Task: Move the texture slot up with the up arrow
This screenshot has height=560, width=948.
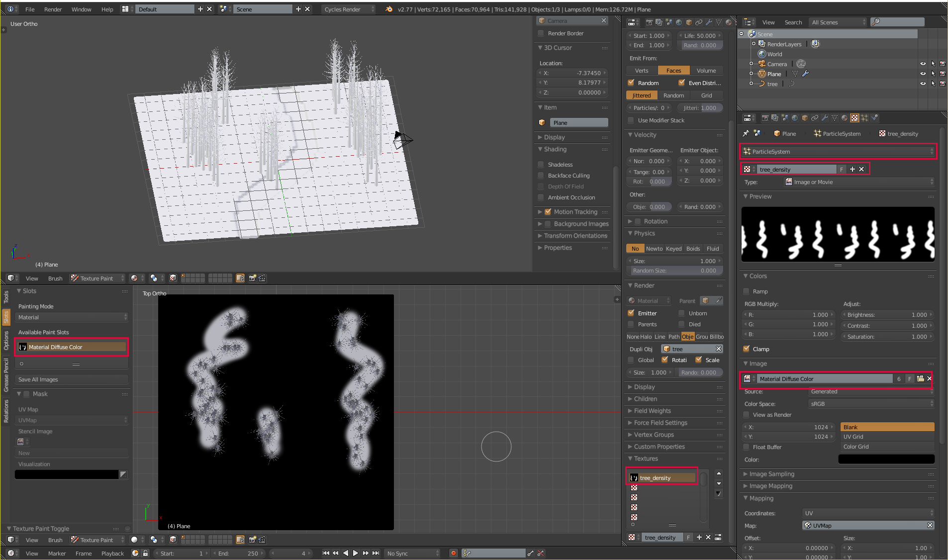Action: pyautogui.click(x=719, y=473)
